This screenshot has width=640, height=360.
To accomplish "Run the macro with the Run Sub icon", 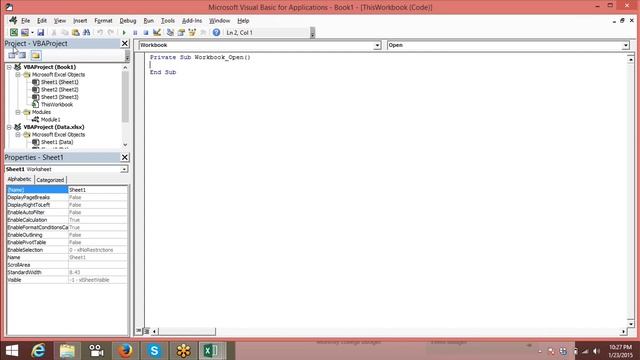I will [124, 32].
